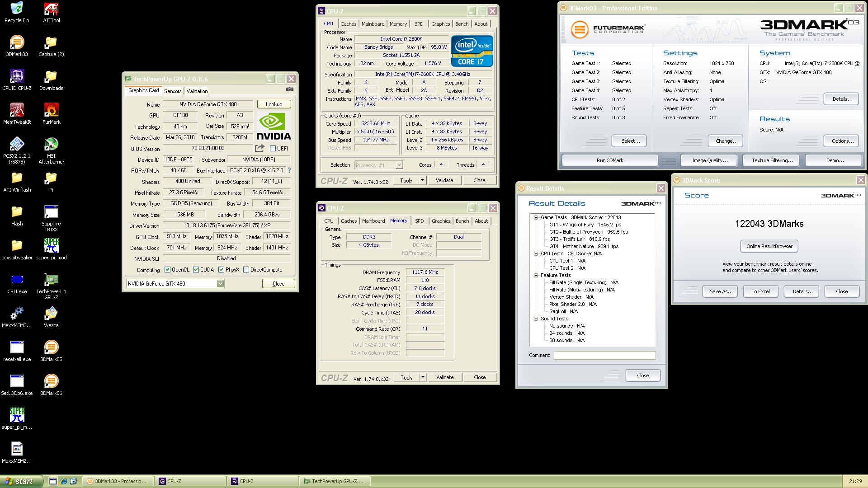This screenshot has height=488, width=868.
Task: Launch 3DMark06 desktop icon
Action: coord(51,385)
